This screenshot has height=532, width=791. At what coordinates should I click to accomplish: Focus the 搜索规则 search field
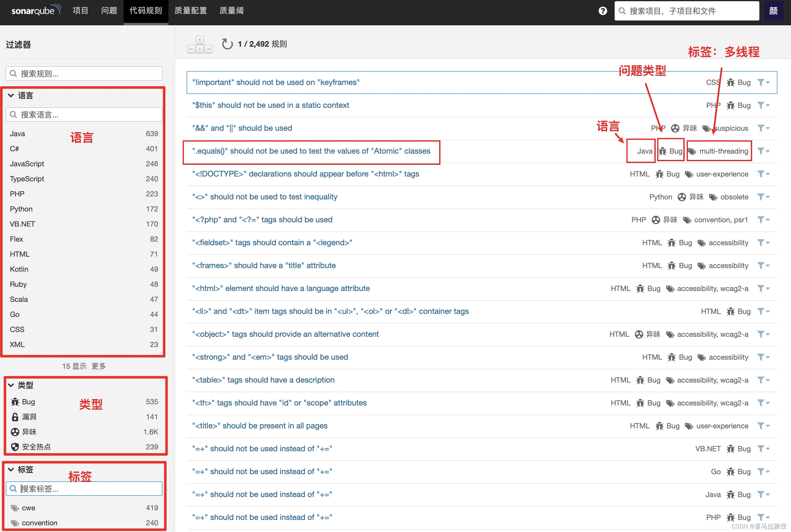(84, 74)
